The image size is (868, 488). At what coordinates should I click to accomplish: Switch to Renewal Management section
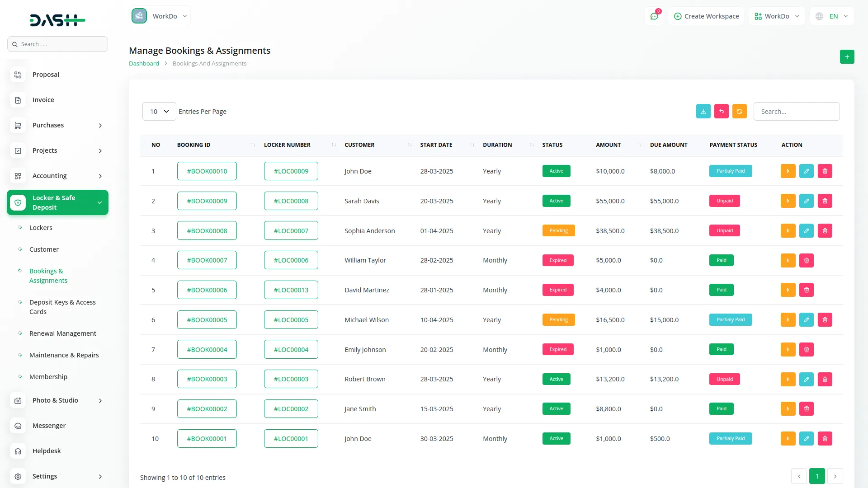pos(63,333)
